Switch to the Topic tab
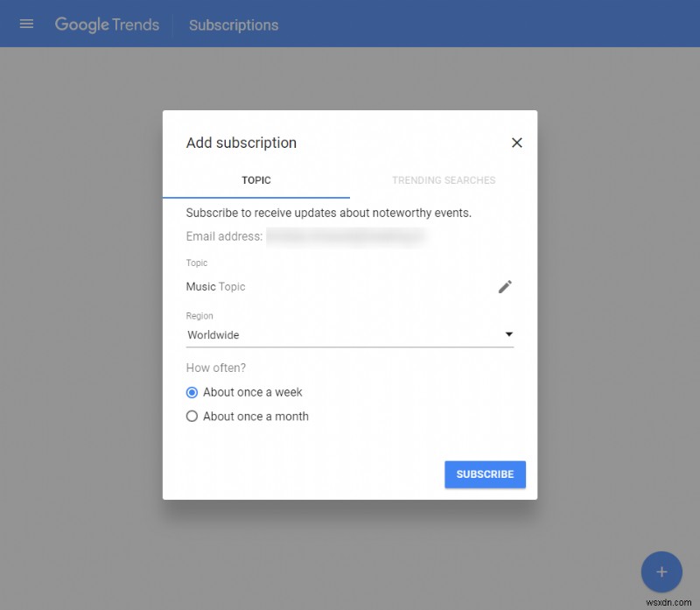Screen dimensions: 700x610 (256, 180)
